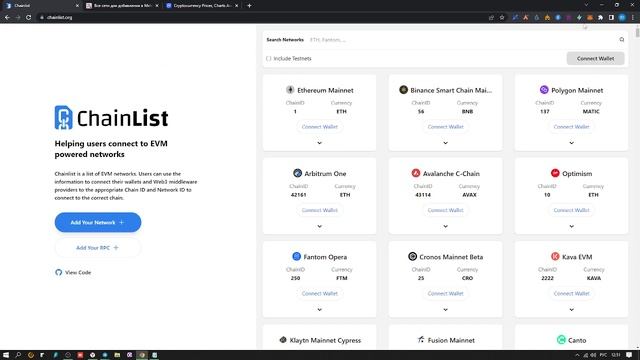Image resolution: width=640 pixels, height=360 pixels.
Task: Expand the Arbitrum One card chevron
Action: (x=320, y=226)
